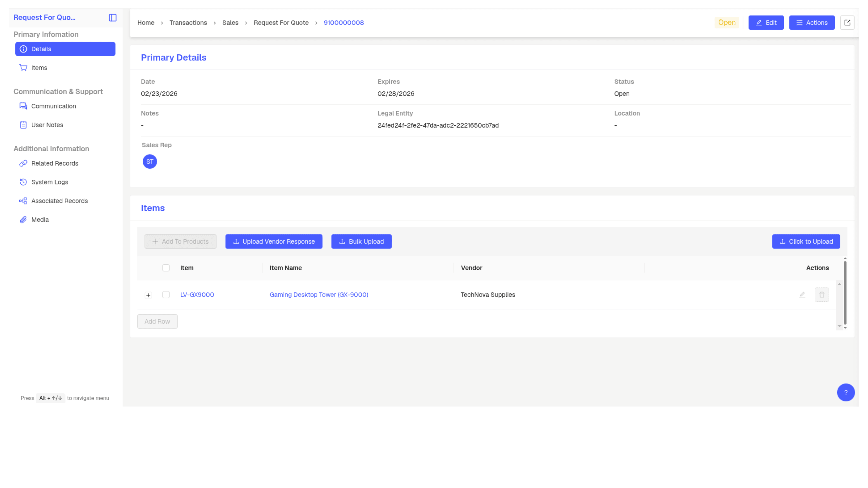This screenshot has width=868, height=488.
Task: Click the Add Row button
Action: coord(157,321)
